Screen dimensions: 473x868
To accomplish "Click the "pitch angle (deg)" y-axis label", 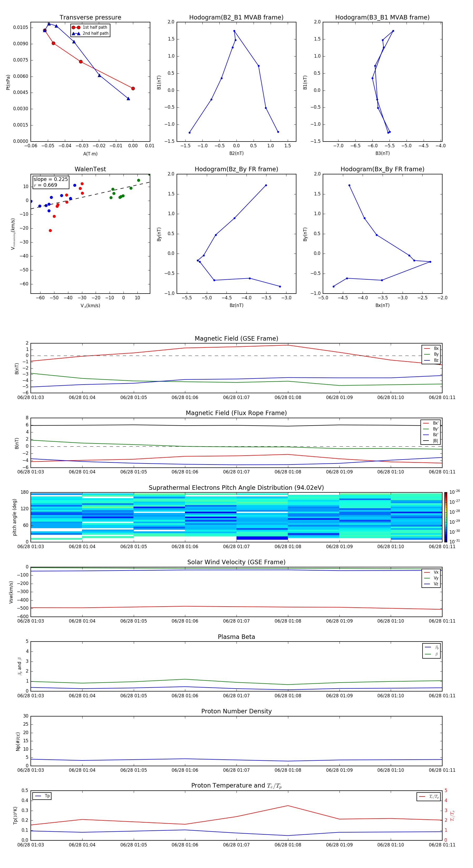I will click(x=14, y=517).
